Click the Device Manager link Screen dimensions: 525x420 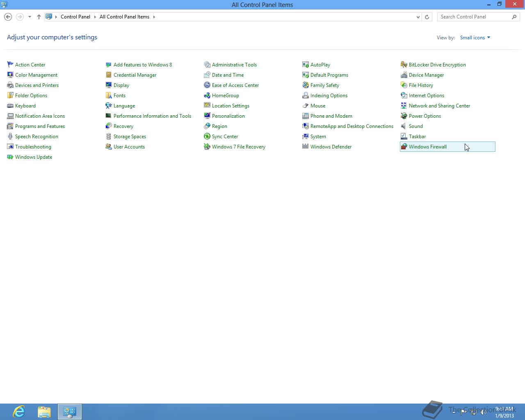(x=426, y=75)
